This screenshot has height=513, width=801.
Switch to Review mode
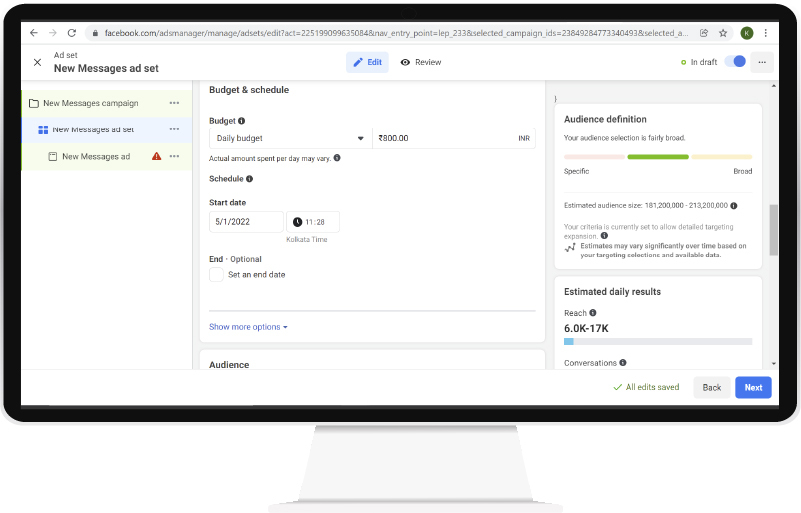[420, 62]
